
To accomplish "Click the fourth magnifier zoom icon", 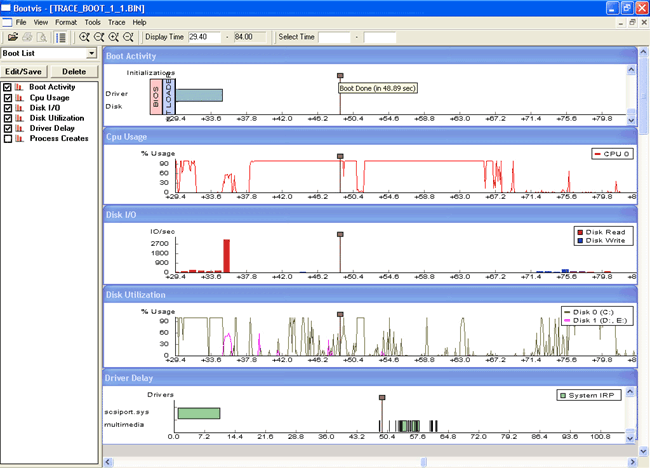I will point(128,37).
